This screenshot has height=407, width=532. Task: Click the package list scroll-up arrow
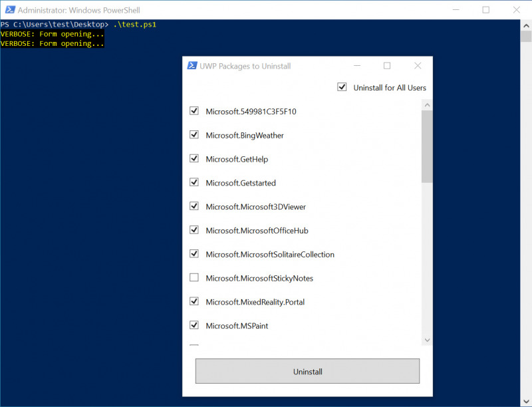[427, 105]
